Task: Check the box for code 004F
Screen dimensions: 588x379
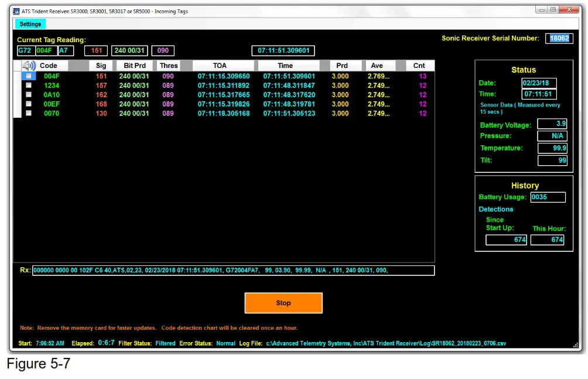Action: click(29, 76)
